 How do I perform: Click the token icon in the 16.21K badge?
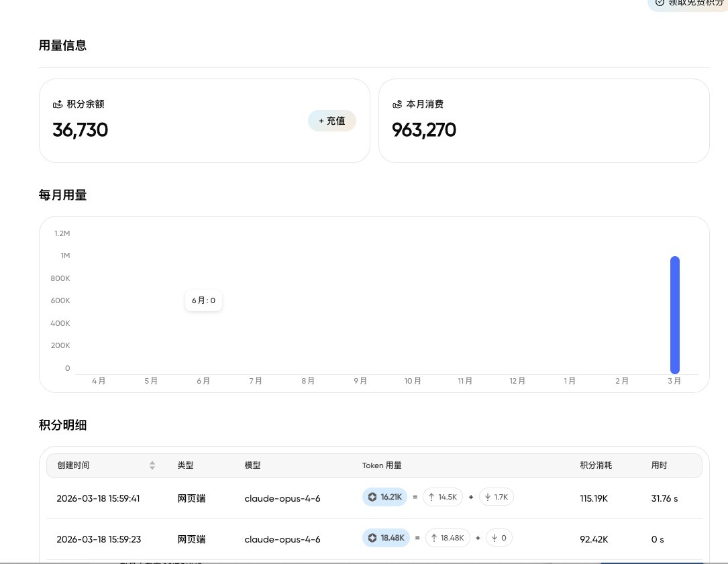(372, 497)
